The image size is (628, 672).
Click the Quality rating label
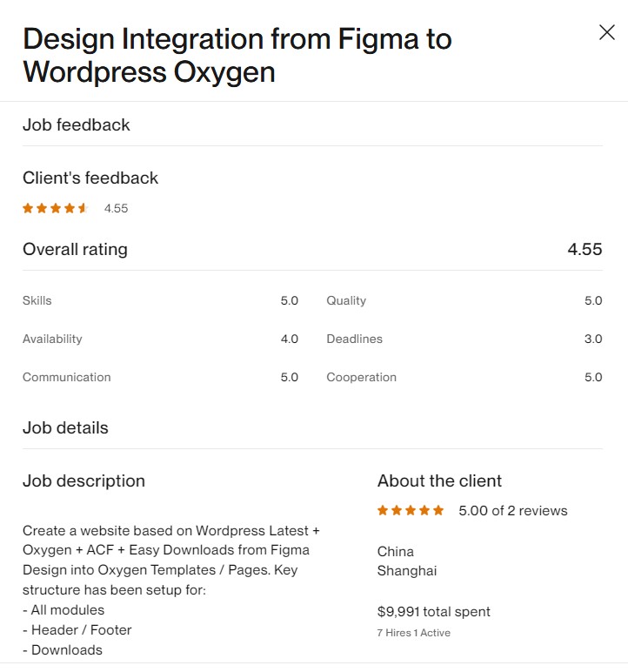tap(346, 300)
